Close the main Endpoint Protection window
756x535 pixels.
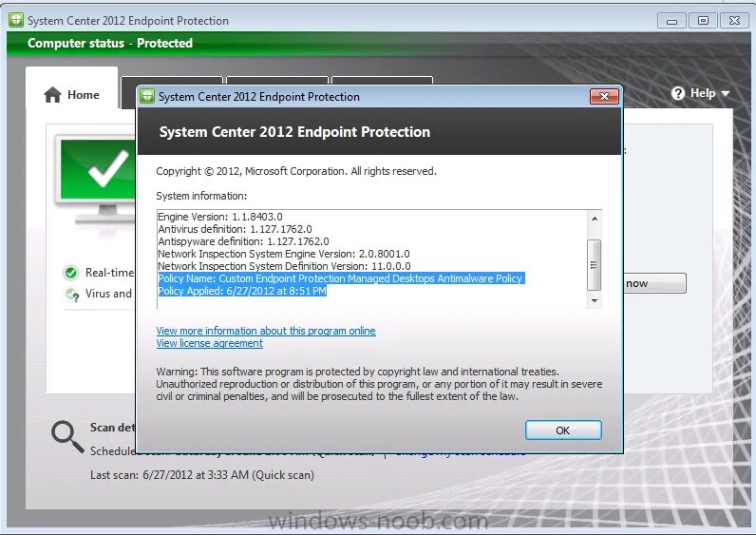pos(734,21)
